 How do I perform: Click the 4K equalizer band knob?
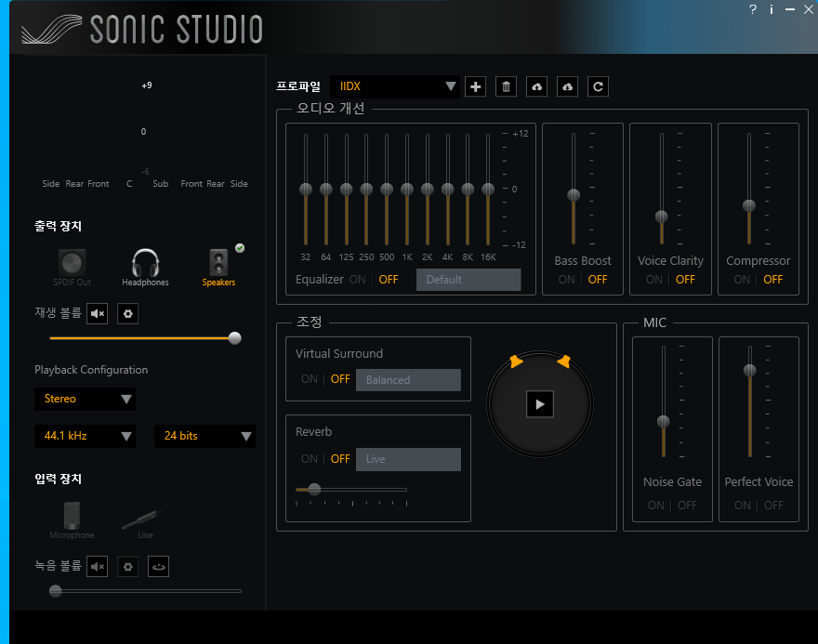(448, 190)
